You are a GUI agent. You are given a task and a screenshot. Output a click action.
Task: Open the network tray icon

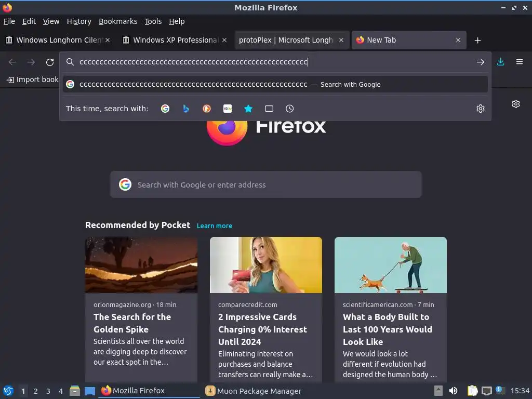pos(486,391)
